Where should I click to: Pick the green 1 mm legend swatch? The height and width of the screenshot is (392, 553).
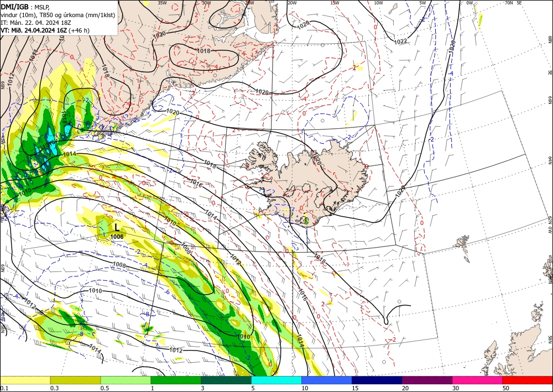(176, 380)
